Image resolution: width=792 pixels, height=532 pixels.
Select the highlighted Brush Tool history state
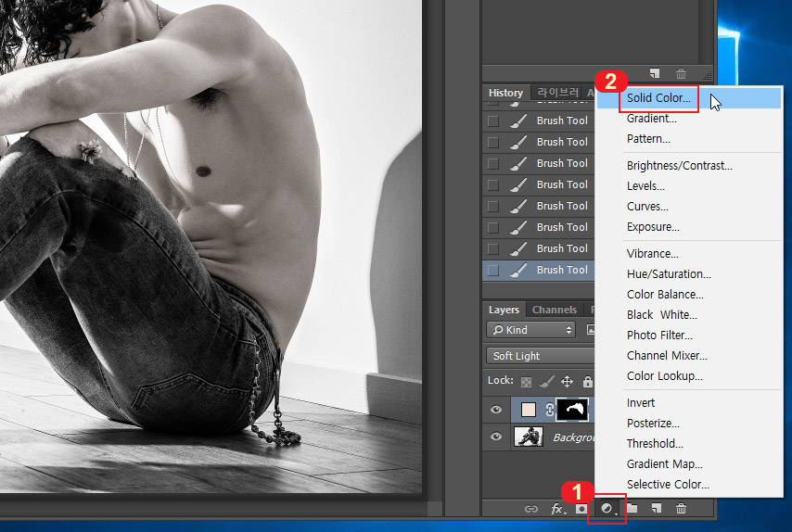point(538,270)
